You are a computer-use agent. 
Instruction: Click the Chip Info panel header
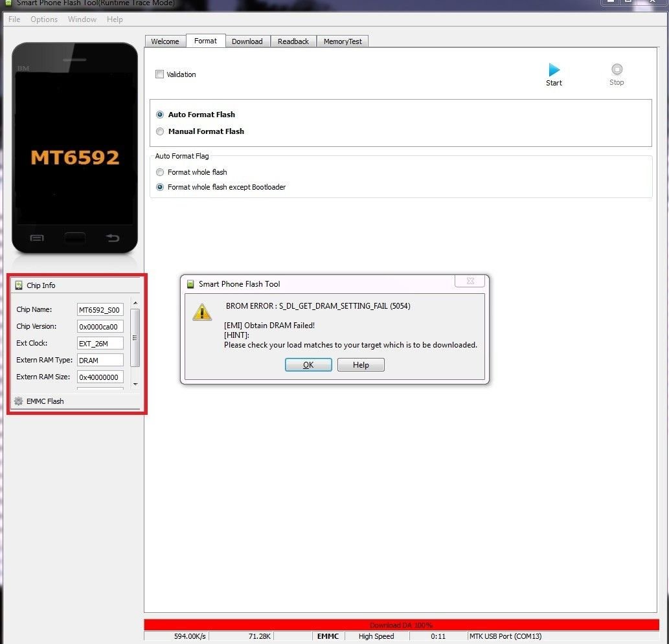coord(76,285)
